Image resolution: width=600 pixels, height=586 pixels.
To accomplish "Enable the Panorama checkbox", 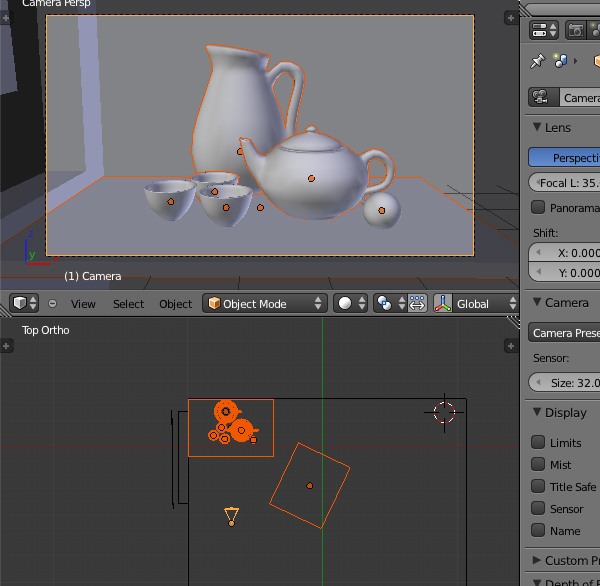I will tap(538, 207).
